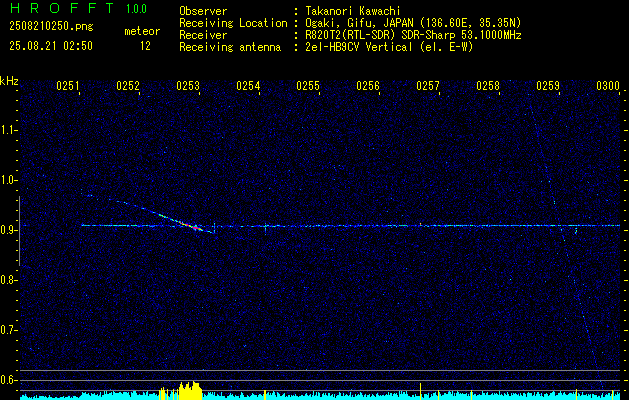Click the 0258 time axis label
This screenshot has height=400, width=629.
[488, 86]
